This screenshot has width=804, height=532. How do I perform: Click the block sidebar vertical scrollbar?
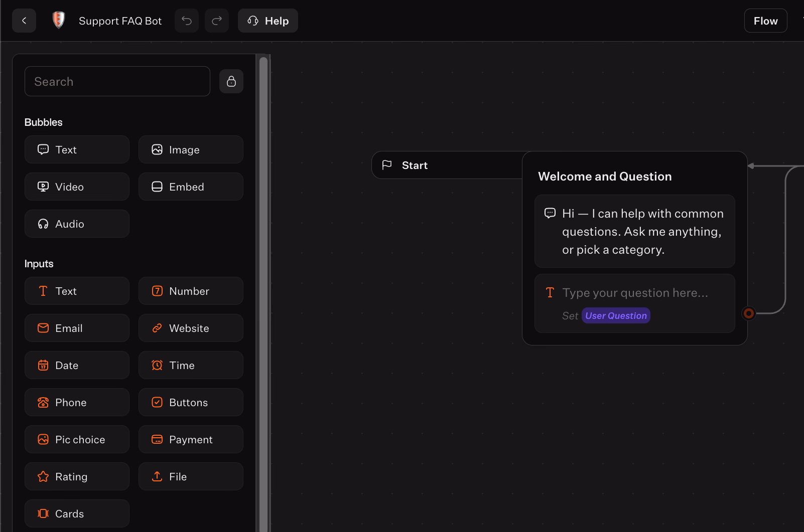tap(263, 291)
